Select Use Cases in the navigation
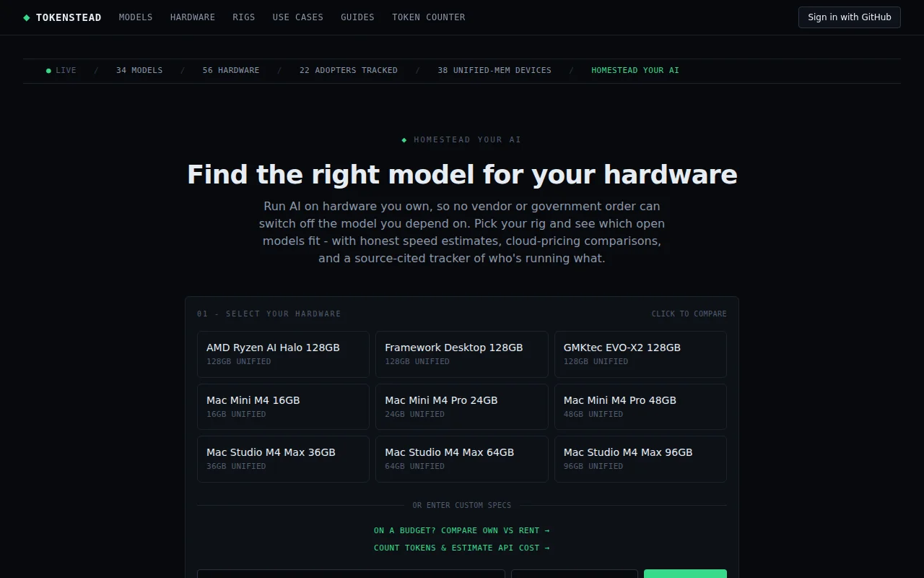 coord(298,17)
